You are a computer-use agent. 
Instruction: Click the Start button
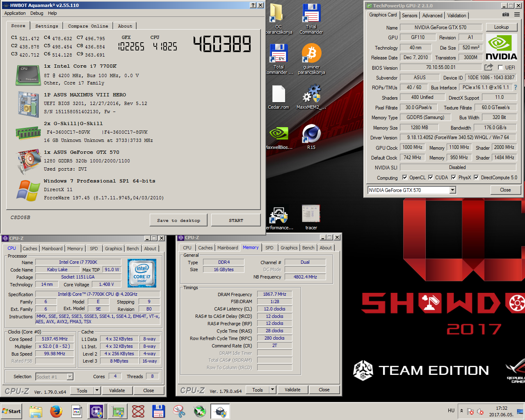[11, 411]
